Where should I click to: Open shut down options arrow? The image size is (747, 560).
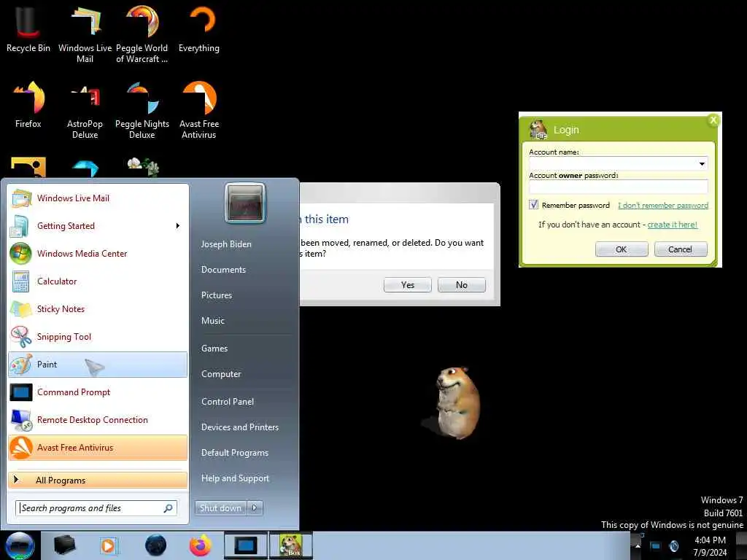(255, 508)
